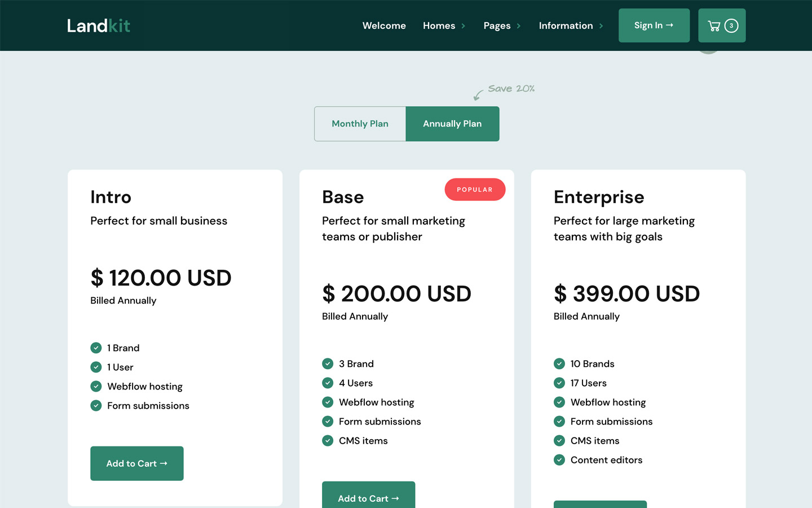
Task: Switch to the Monthly Plan toggle
Action: [360, 124]
